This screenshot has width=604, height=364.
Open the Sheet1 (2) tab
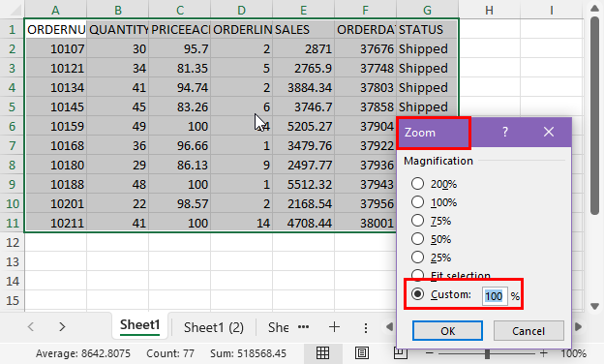pyautogui.click(x=214, y=327)
